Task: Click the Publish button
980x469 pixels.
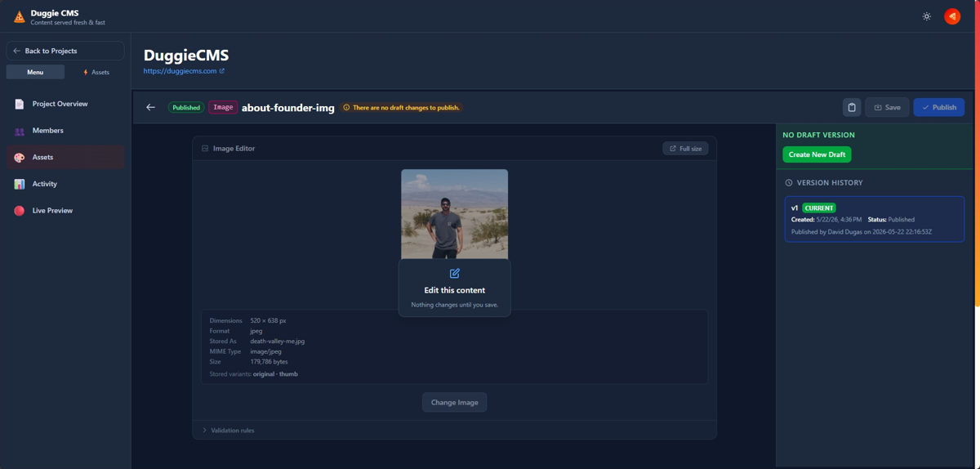Action: click(939, 107)
